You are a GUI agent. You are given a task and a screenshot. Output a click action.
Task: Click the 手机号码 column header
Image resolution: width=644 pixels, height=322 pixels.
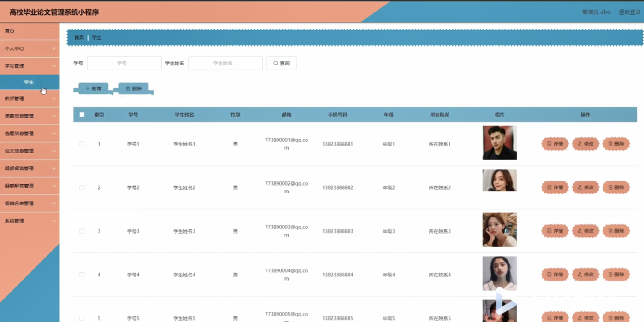[x=337, y=115]
